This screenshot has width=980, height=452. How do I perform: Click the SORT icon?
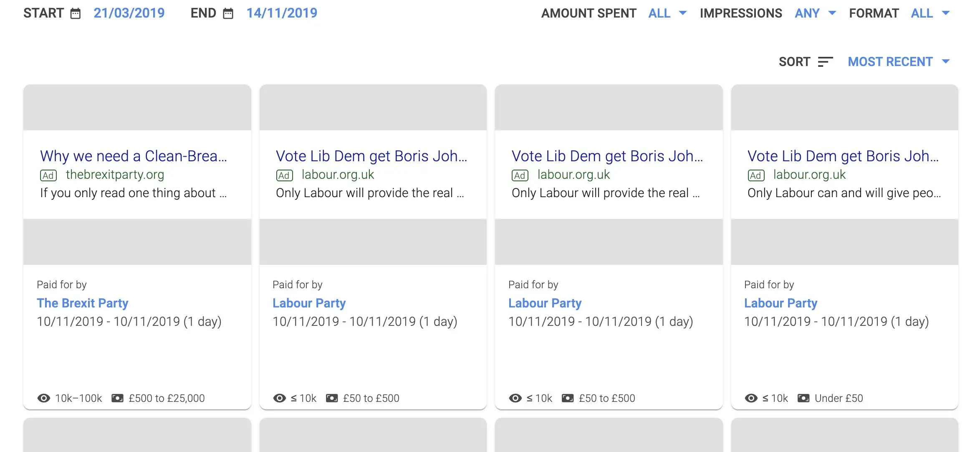click(824, 61)
